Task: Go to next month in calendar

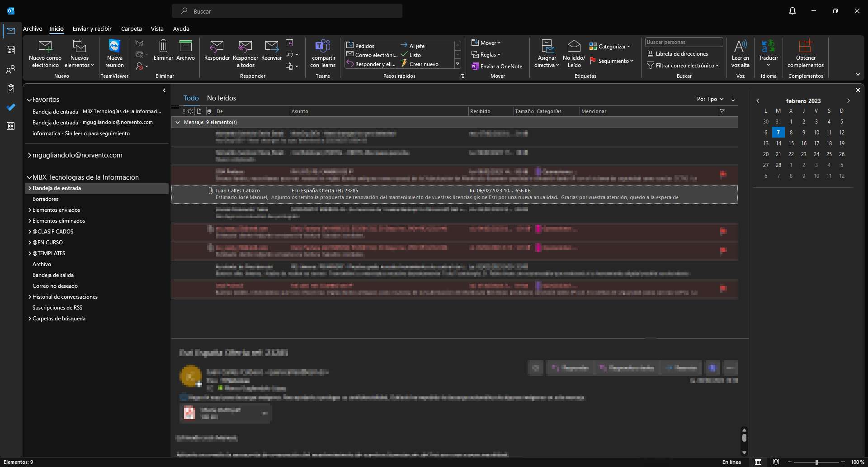Action: [849, 101]
